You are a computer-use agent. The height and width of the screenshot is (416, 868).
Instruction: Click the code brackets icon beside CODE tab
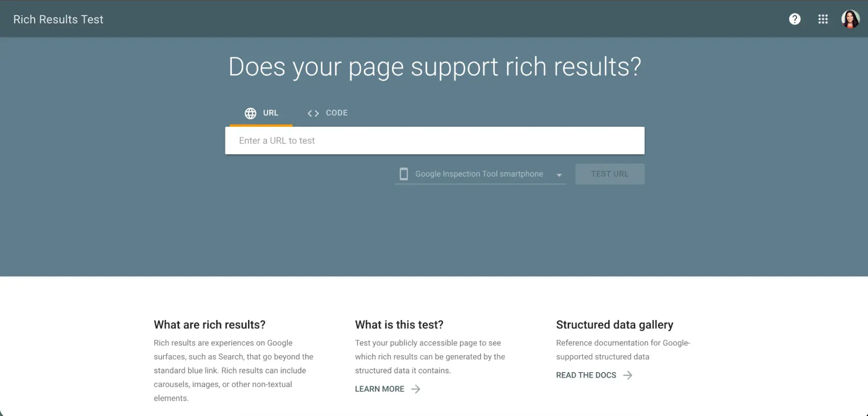[313, 113]
